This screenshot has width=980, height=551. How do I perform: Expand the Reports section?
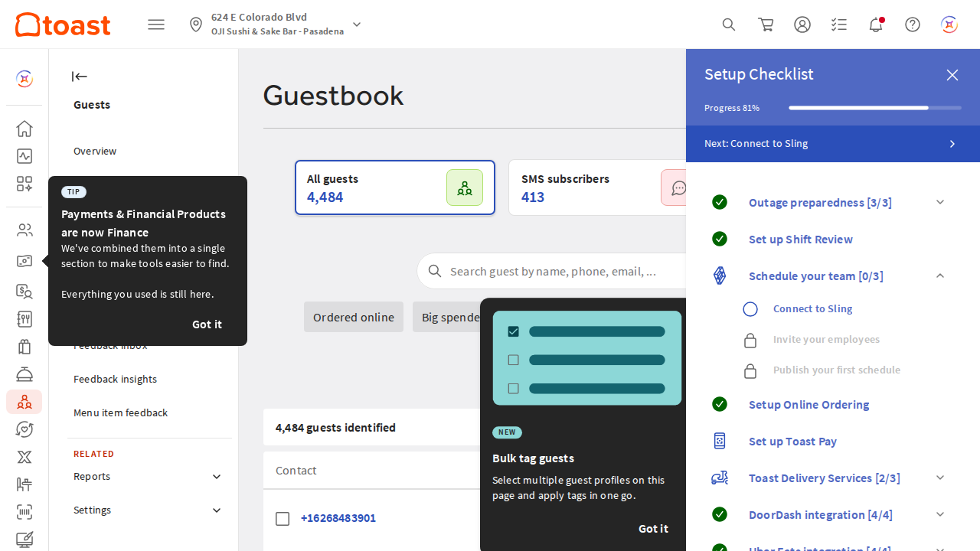point(217,477)
